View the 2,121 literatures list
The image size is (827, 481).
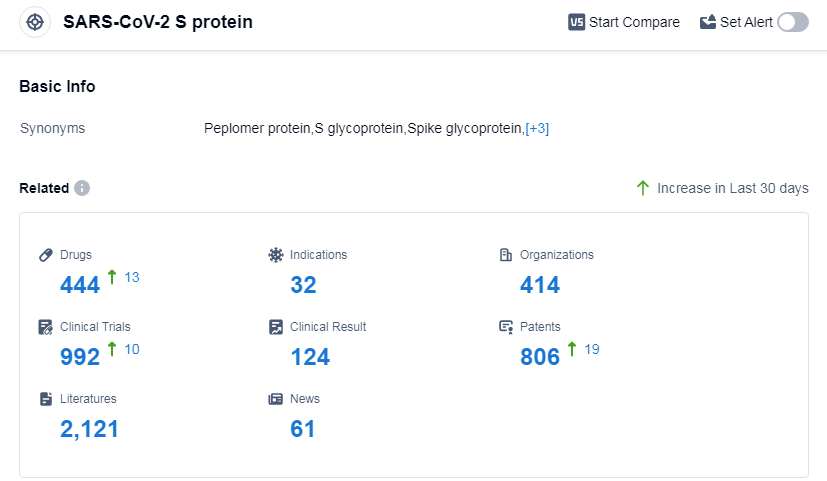click(89, 429)
